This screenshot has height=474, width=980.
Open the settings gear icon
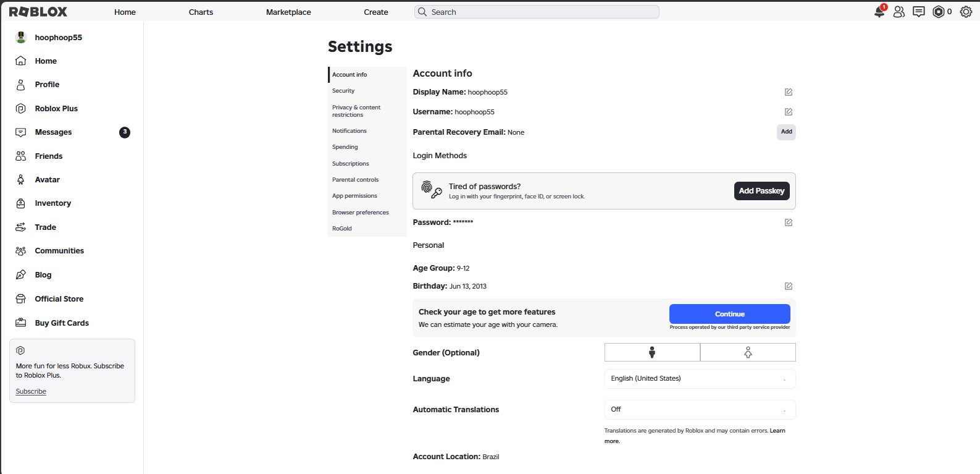point(966,12)
